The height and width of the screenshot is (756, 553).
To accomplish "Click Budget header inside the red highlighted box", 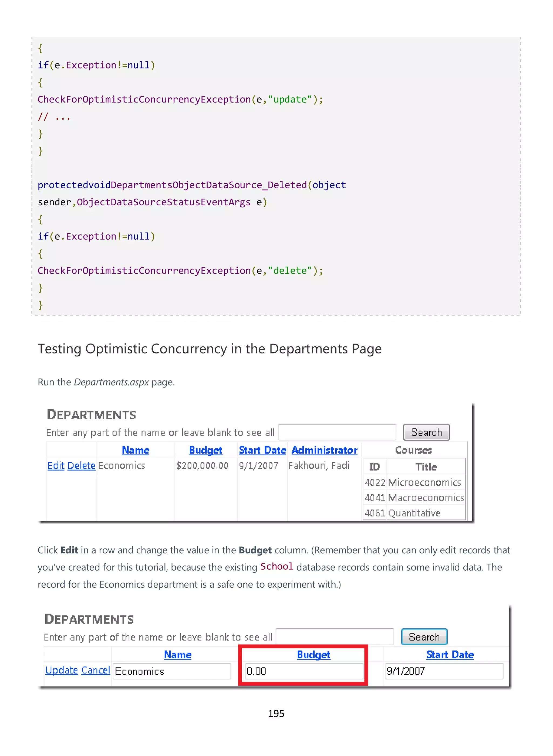I will (x=314, y=655).
